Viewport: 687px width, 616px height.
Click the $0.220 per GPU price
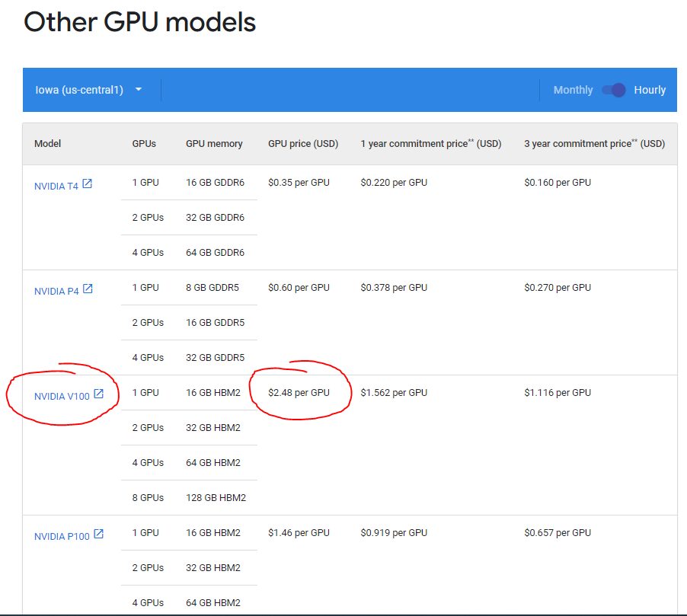pos(394,183)
